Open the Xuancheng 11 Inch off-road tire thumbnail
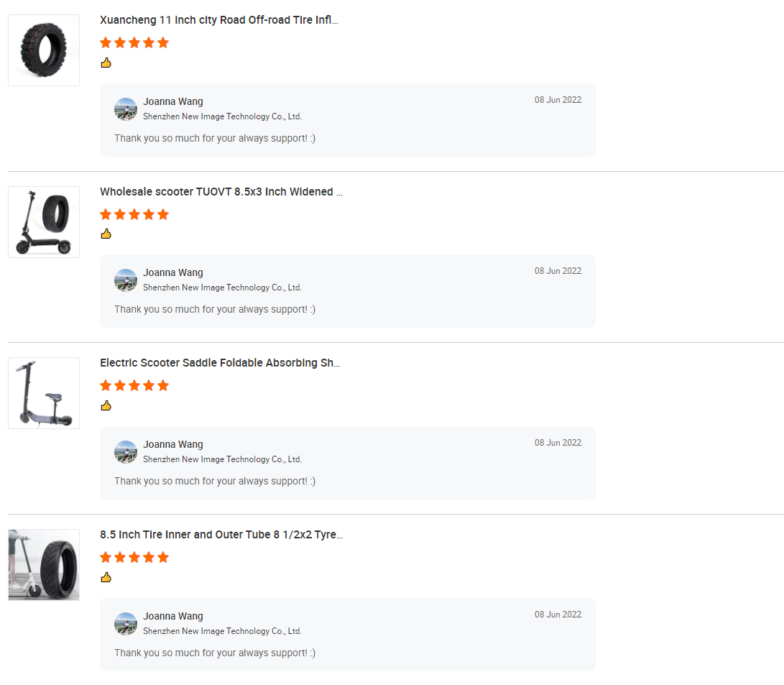Viewport: 784px width, 685px height. coord(44,50)
